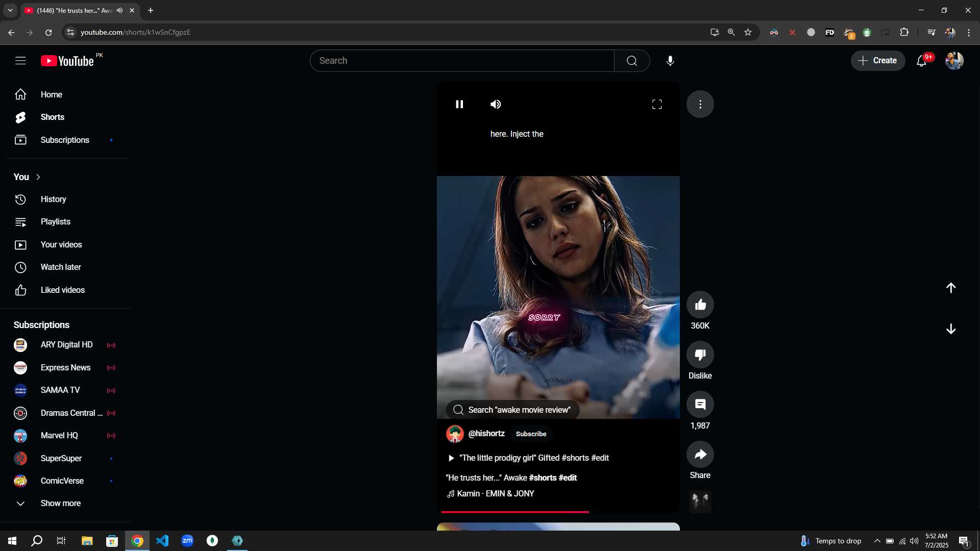Screen dimensions: 980x551
Task: Open Watch later list
Action: 65,267
